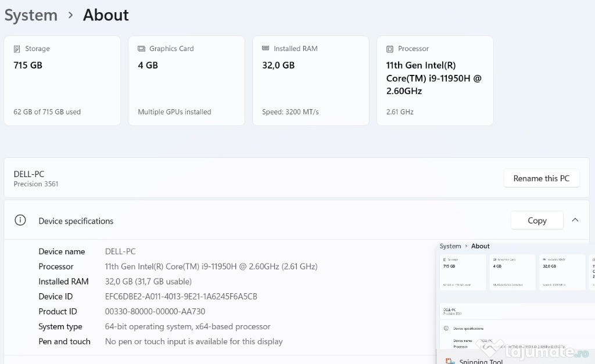Click the 'Device specifications' section title
This screenshot has width=595, height=364.
pyautogui.click(x=76, y=221)
